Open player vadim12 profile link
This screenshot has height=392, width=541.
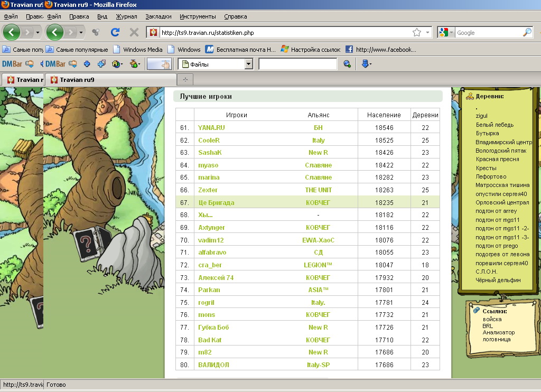(x=211, y=240)
